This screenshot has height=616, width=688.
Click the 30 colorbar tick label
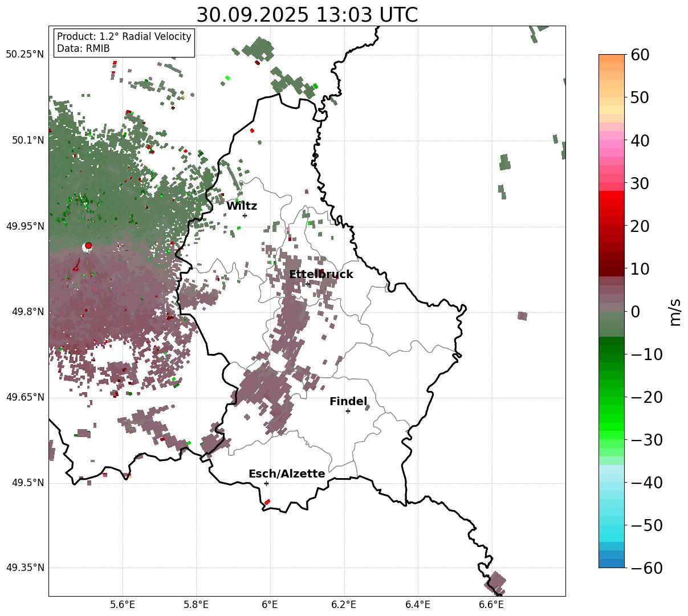click(639, 183)
